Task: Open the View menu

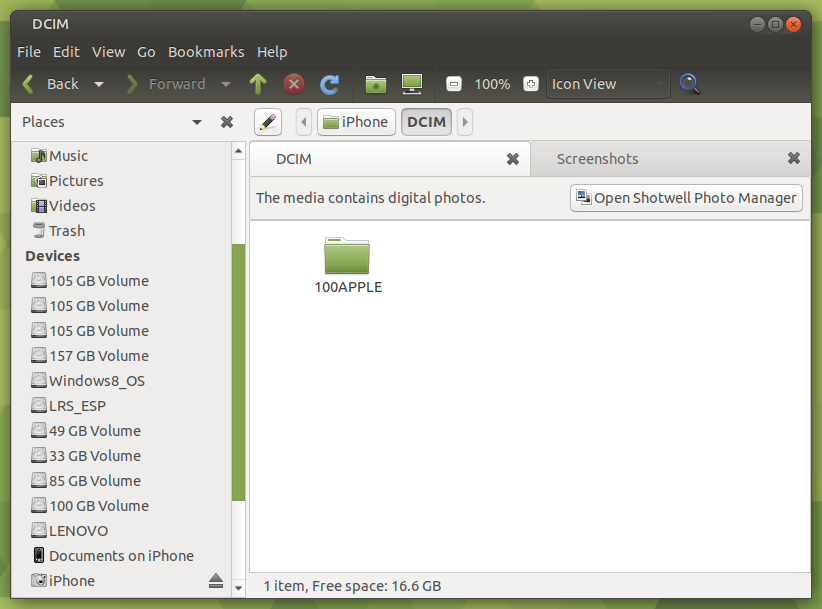Action: [109, 52]
